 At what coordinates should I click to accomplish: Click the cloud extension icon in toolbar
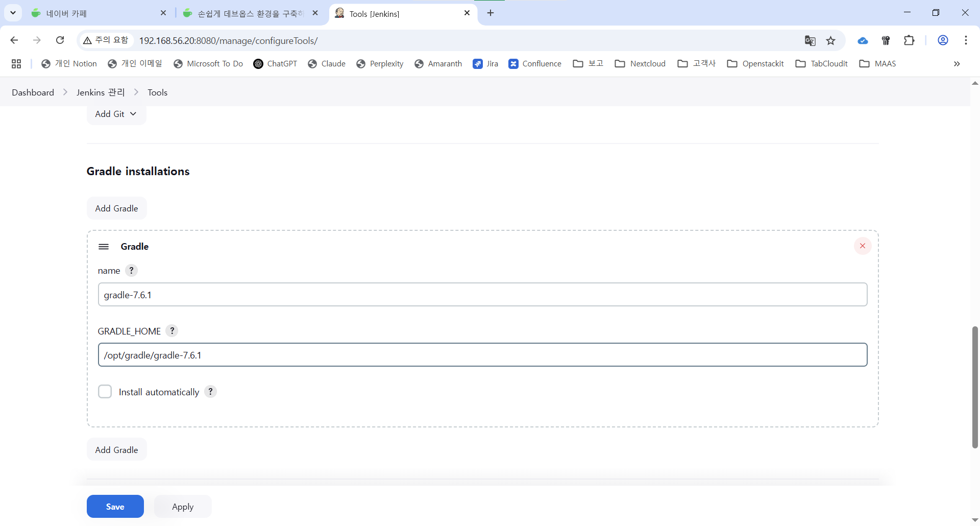pyautogui.click(x=863, y=40)
